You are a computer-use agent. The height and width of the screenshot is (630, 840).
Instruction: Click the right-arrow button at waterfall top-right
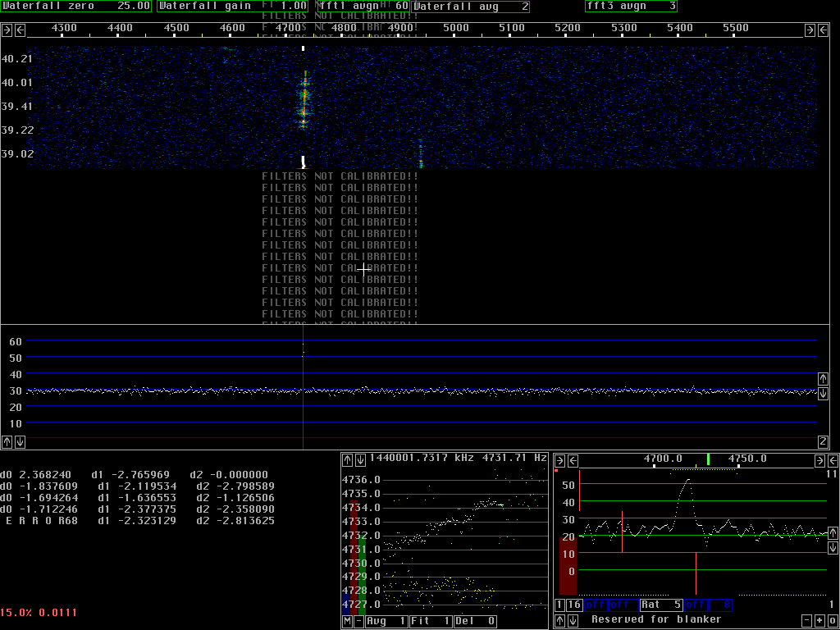(x=810, y=30)
